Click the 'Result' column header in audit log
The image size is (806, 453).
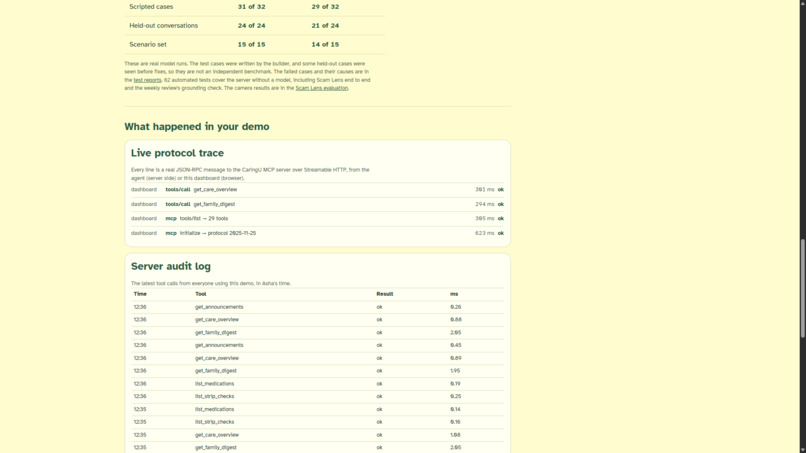pos(384,294)
